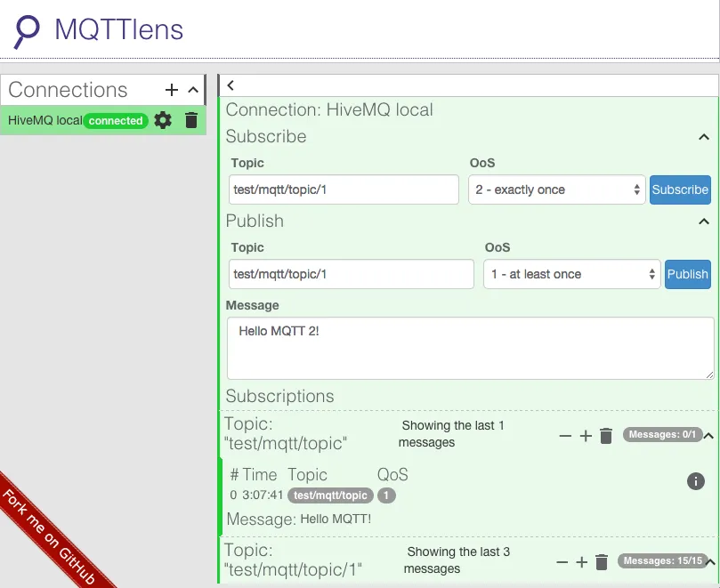Click the back arrow above connection details
Viewport: 720px width, 588px height.
[231, 85]
